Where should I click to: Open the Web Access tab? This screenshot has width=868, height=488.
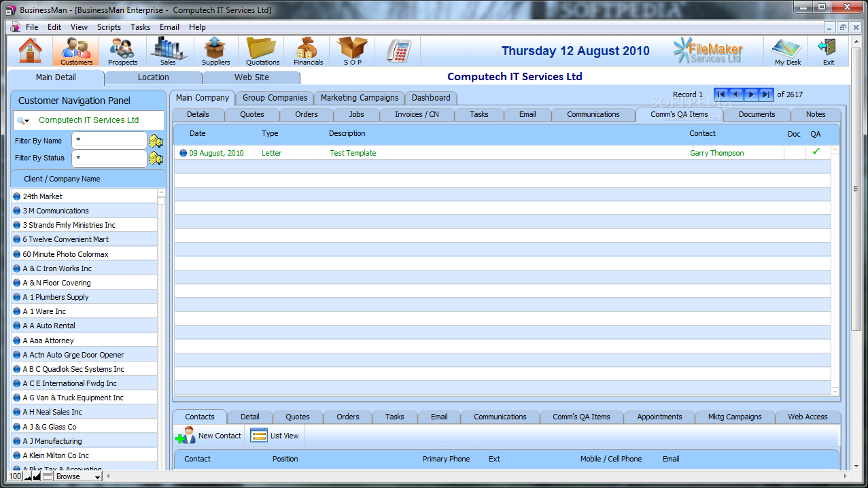pyautogui.click(x=808, y=417)
